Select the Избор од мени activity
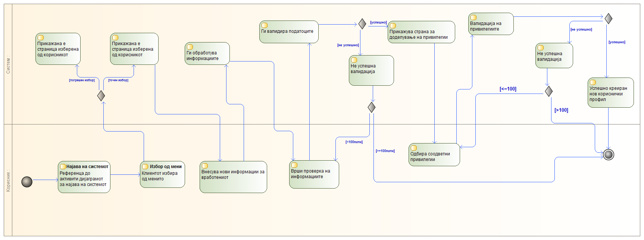 [162, 174]
